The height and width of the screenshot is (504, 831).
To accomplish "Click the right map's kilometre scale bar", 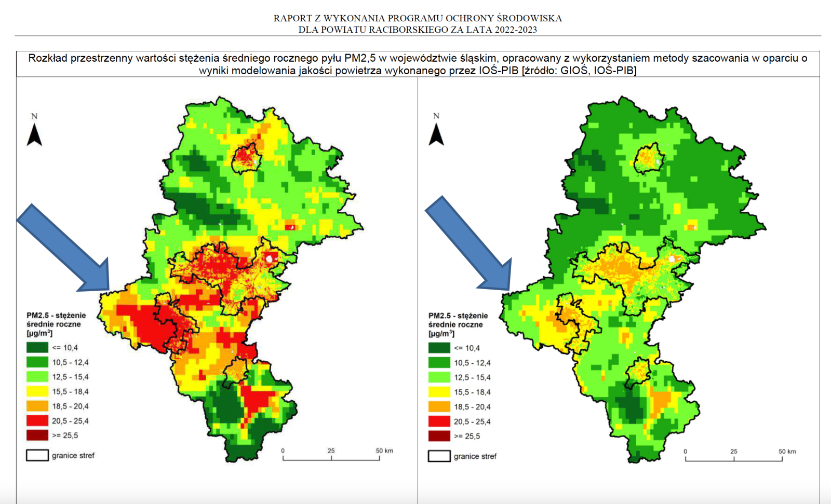I will click(x=733, y=459).
